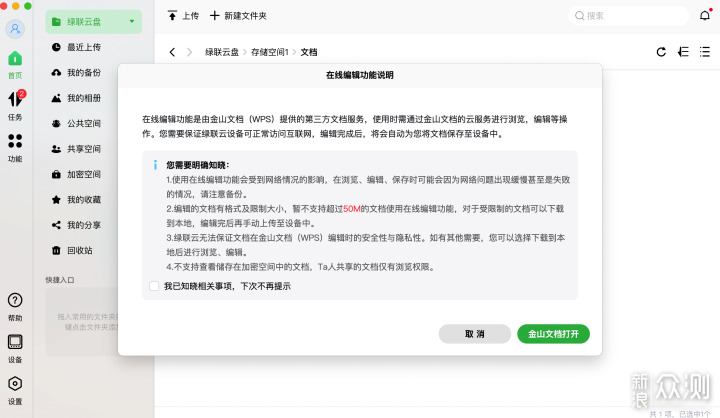Check 我已知晓相关事项，下次不再提示

click(x=154, y=286)
